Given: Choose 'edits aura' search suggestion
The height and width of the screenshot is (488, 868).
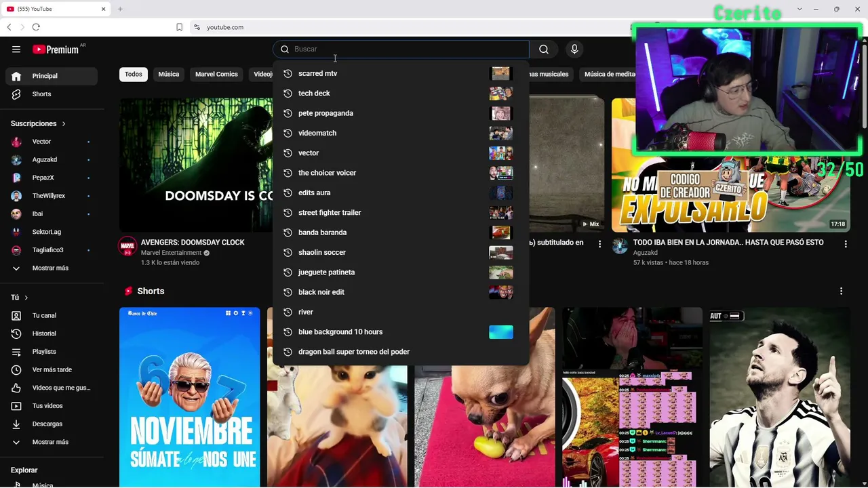Looking at the screenshot, I should pyautogui.click(x=401, y=192).
